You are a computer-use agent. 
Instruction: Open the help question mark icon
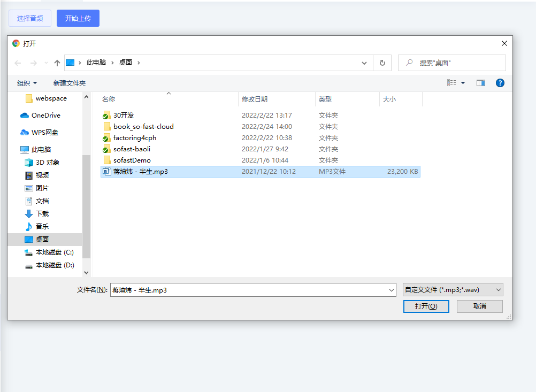[x=500, y=83]
